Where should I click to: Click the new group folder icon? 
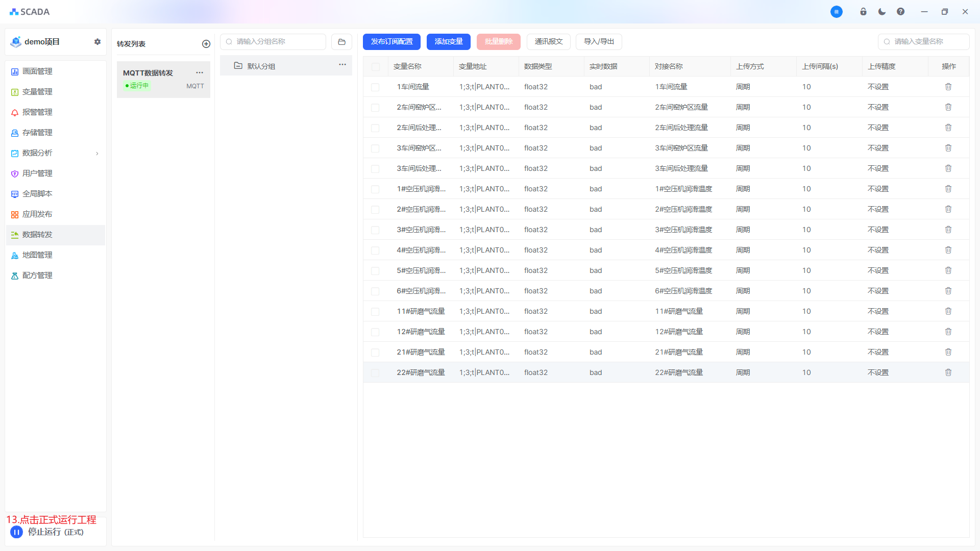pyautogui.click(x=341, y=42)
